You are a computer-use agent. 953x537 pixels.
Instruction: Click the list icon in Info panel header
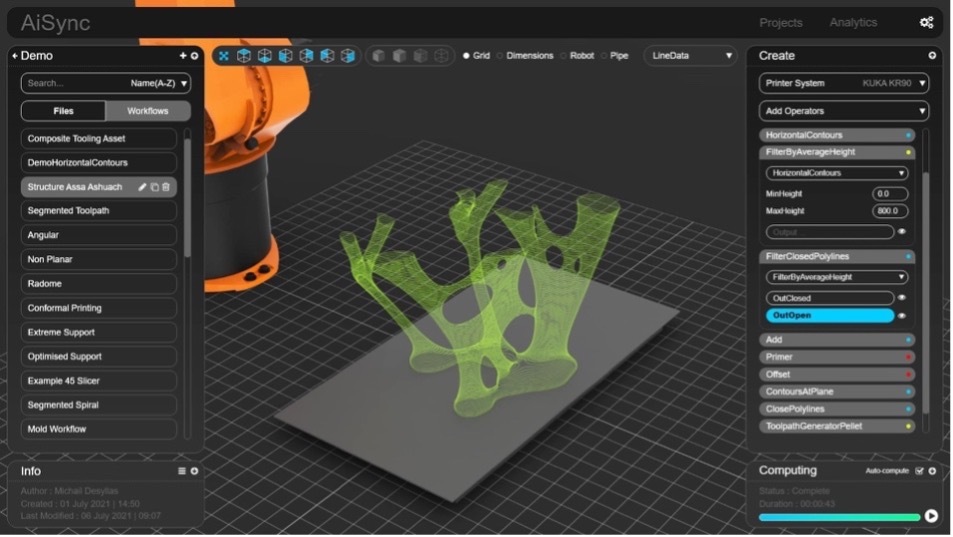pyautogui.click(x=182, y=471)
